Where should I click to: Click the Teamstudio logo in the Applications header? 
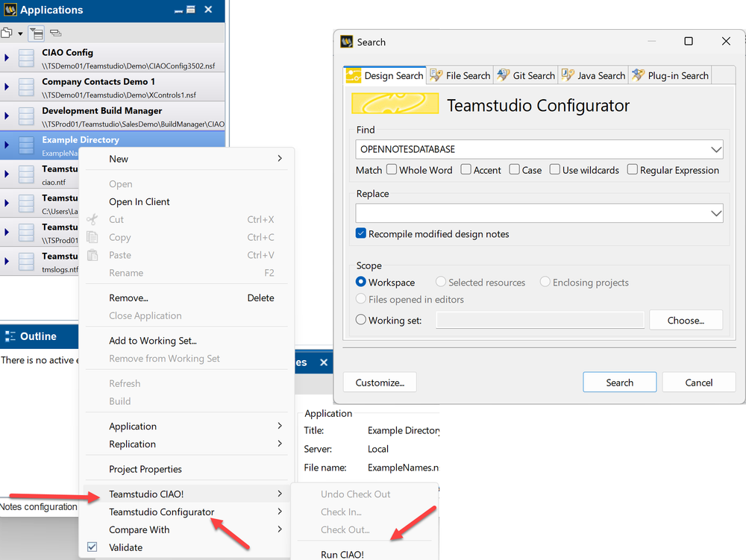(x=10, y=10)
